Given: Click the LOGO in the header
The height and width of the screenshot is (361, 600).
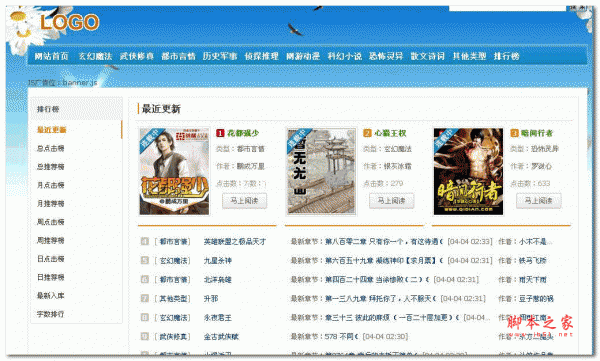Looking at the screenshot, I should (x=70, y=22).
